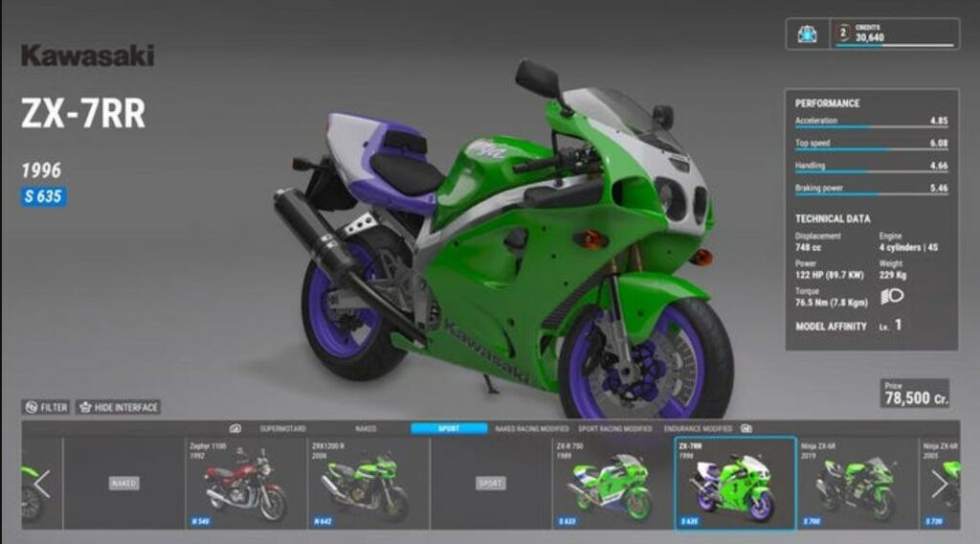Click the PERFORMANCE section heading
Viewport: 980px width, 544px height.
click(x=828, y=103)
